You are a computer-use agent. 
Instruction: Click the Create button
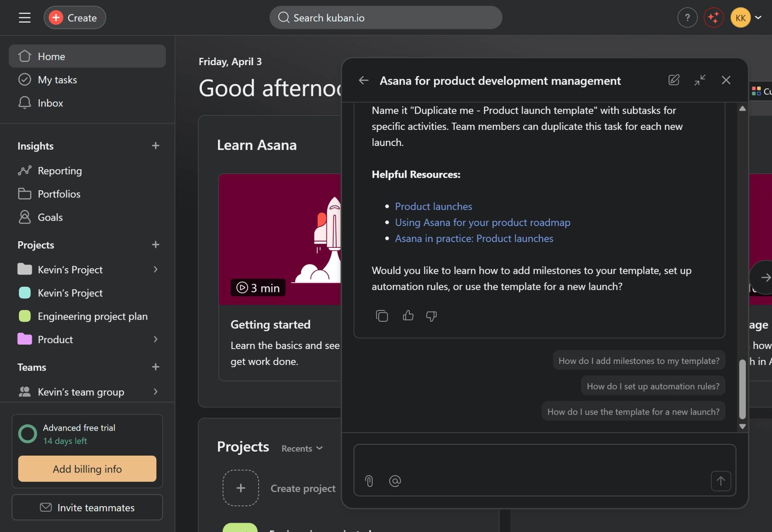point(75,18)
